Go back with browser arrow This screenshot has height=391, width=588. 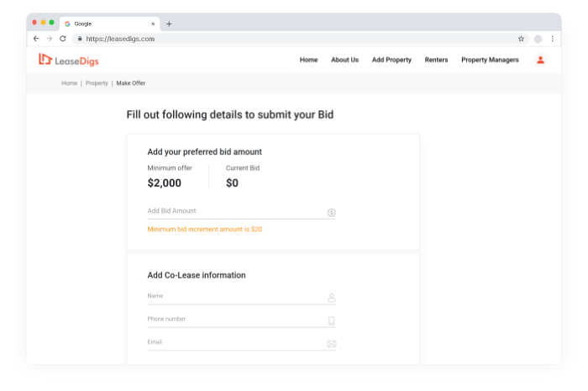pos(36,39)
